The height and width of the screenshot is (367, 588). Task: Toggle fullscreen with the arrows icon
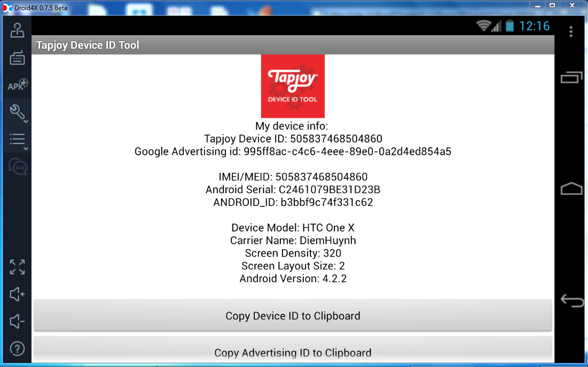pos(17,267)
